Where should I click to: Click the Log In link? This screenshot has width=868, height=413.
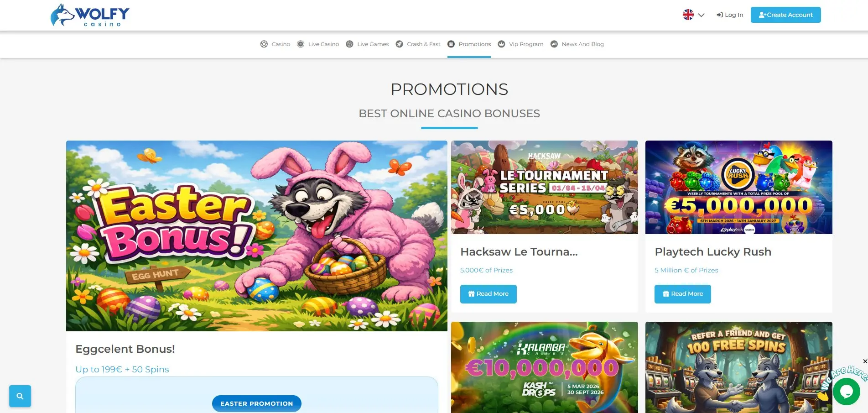pyautogui.click(x=730, y=15)
